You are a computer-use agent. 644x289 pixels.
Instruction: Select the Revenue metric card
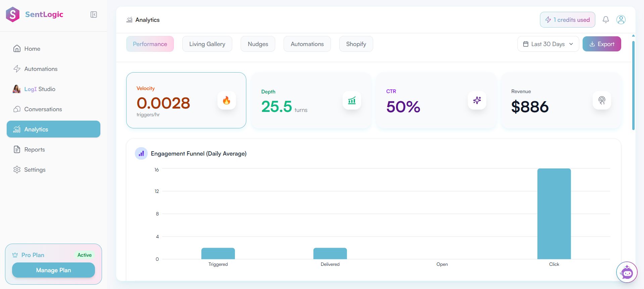click(561, 100)
